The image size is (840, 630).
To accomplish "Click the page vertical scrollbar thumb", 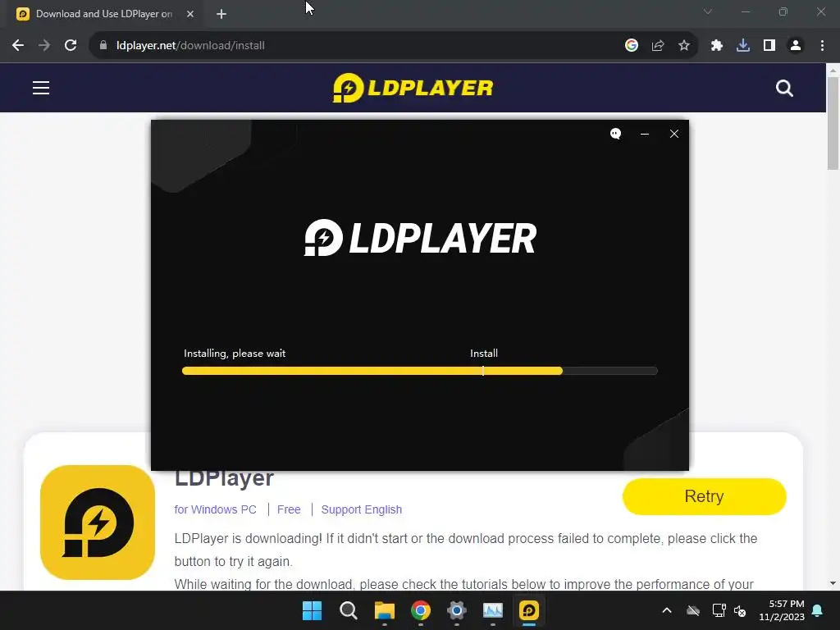I will pos(833,123).
